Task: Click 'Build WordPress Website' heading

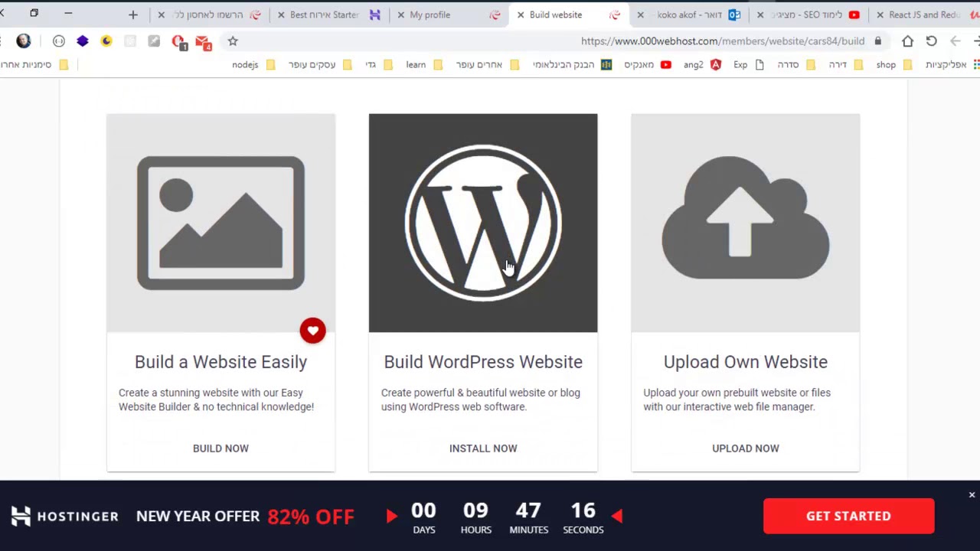Action: click(483, 362)
